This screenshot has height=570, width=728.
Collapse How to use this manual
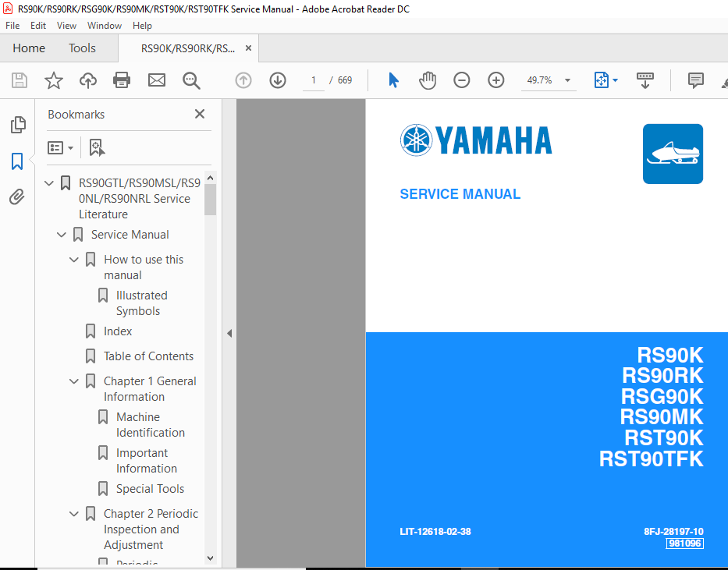pos(74,260)
